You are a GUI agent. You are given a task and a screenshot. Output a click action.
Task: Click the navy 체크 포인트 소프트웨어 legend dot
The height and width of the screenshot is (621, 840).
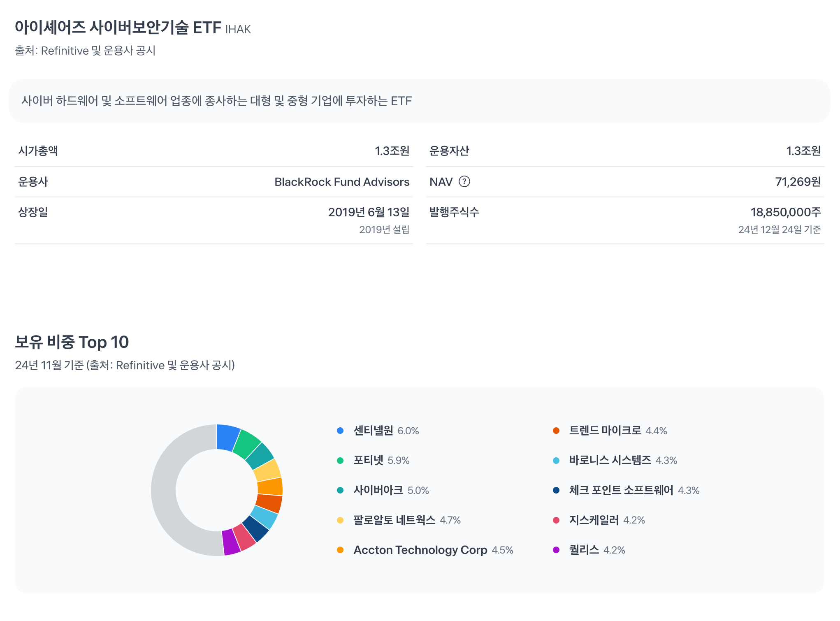[556, 490]
